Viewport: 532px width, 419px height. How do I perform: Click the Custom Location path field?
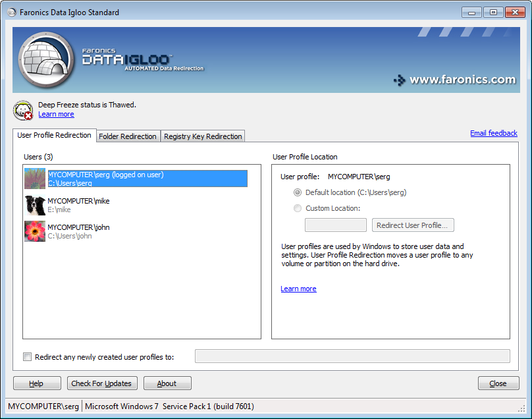click(336, 225)
